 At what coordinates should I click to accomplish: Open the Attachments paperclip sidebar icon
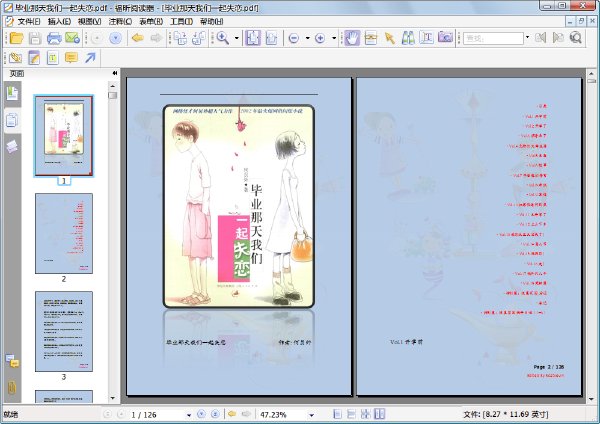tap(12, 387)
